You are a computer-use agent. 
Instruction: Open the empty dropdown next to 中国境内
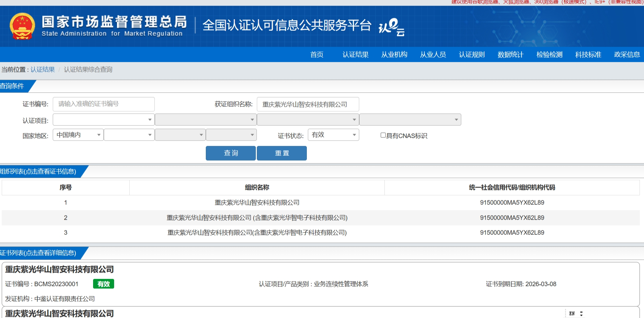tap(129, 135)
